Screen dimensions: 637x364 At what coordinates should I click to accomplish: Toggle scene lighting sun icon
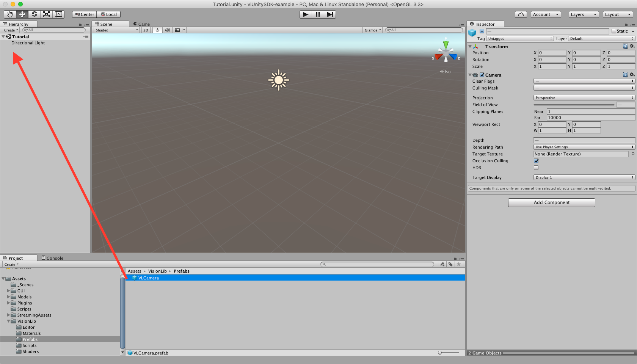157,30
